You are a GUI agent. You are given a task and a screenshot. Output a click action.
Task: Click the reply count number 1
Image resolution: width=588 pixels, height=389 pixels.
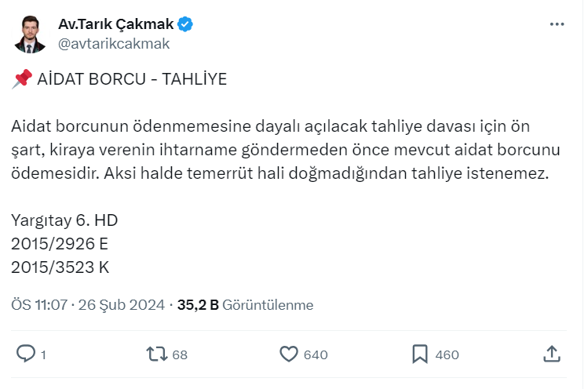click(43, 354)
